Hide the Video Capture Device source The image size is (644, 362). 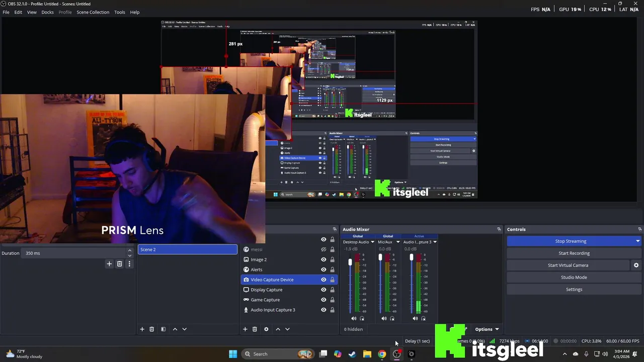pyautogui.click(x=324, y=280)
